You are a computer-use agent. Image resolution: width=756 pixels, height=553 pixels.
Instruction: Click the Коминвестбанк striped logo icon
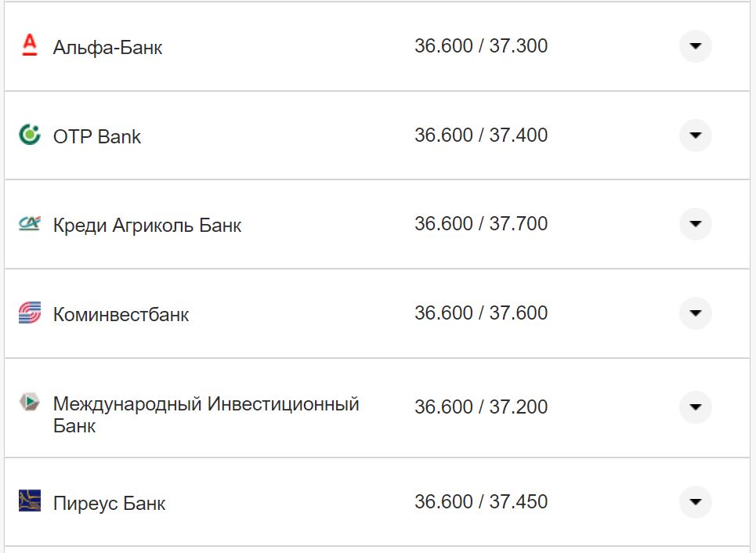point(28,313)
